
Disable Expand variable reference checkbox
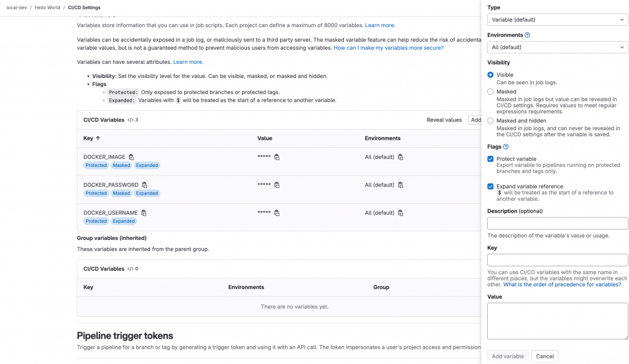(x=490, y=187)
